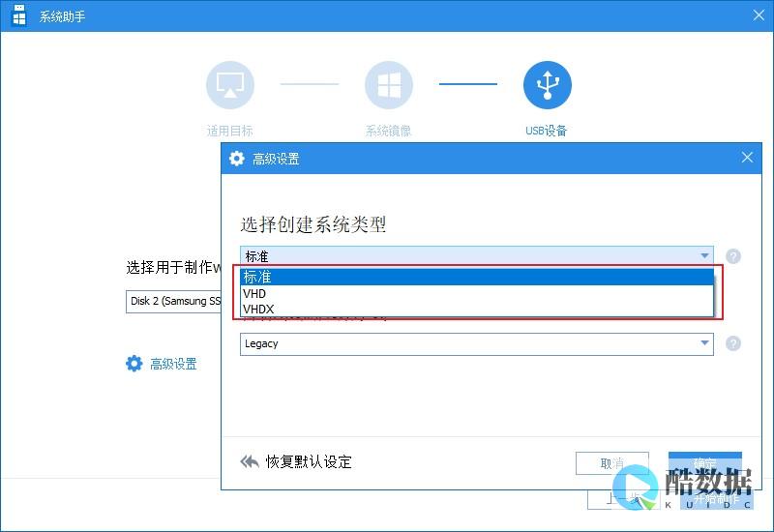
Task: Click the 适用目标 step label
Action: [x=230, y=131]
